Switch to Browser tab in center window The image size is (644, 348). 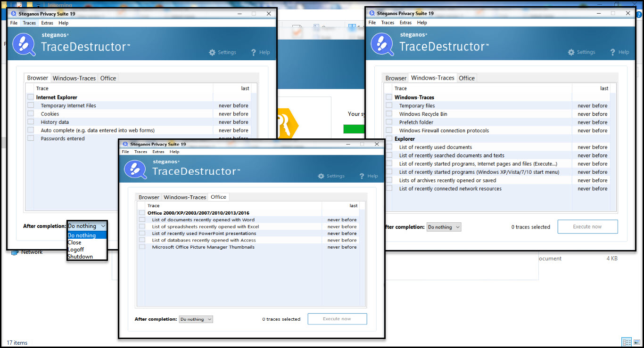(x=149, y=197)
